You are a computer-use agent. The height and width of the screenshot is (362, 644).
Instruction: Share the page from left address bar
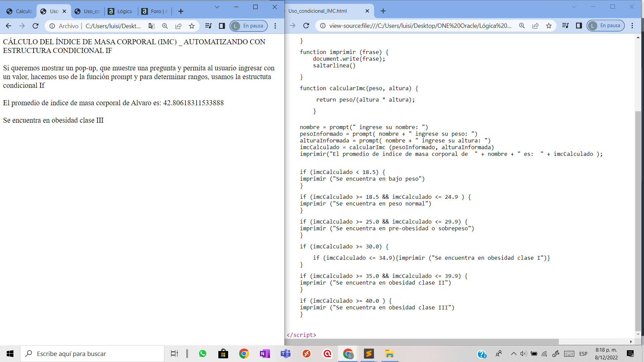[178, 26]
